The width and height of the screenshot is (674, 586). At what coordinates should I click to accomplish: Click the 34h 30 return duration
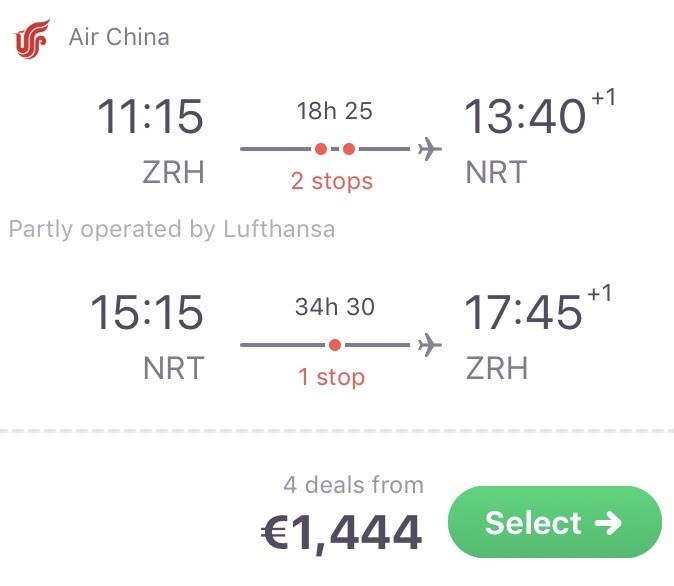click(334, 307)
